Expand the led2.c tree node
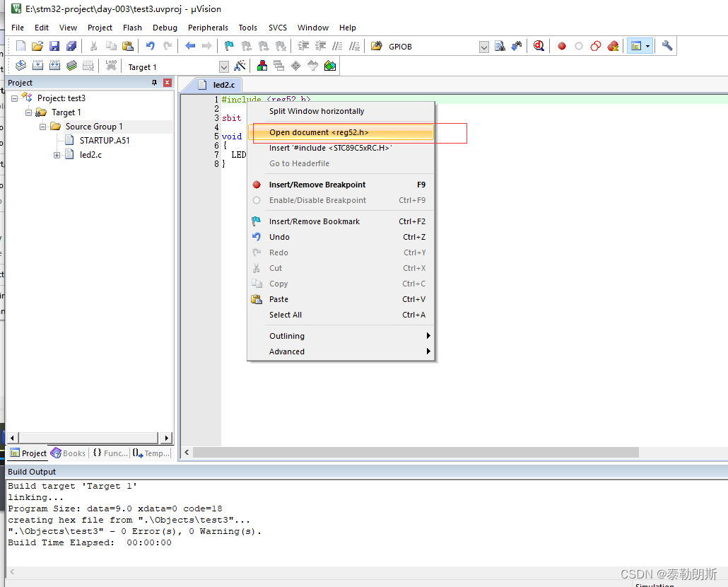Image resolution: width=728 pixels, height=587 pixels. [57, 155]
